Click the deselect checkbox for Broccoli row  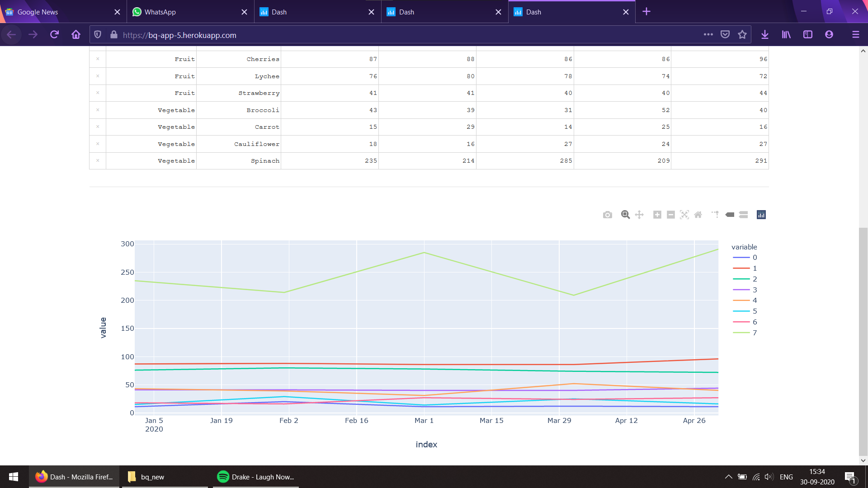(97, 110)
